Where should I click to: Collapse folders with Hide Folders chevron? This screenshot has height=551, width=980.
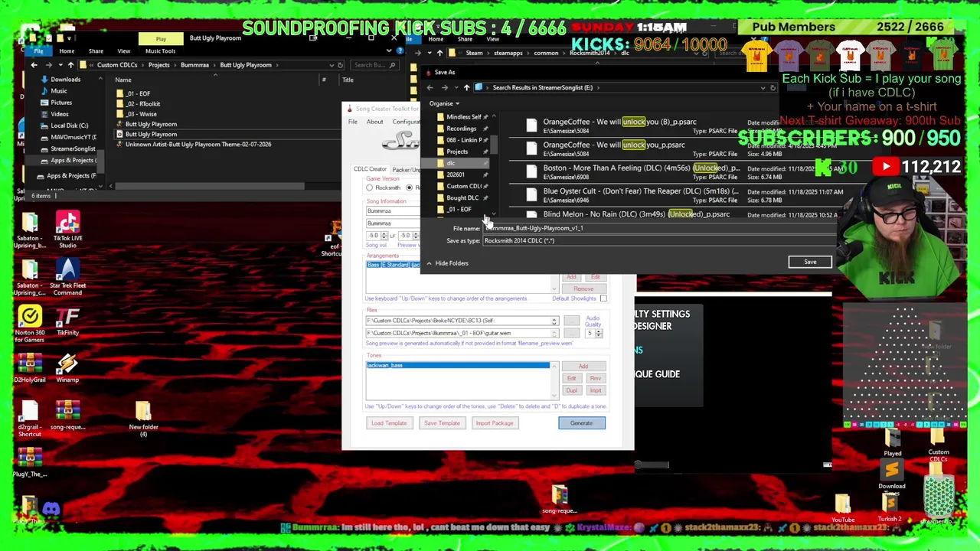tap(429, 263)
